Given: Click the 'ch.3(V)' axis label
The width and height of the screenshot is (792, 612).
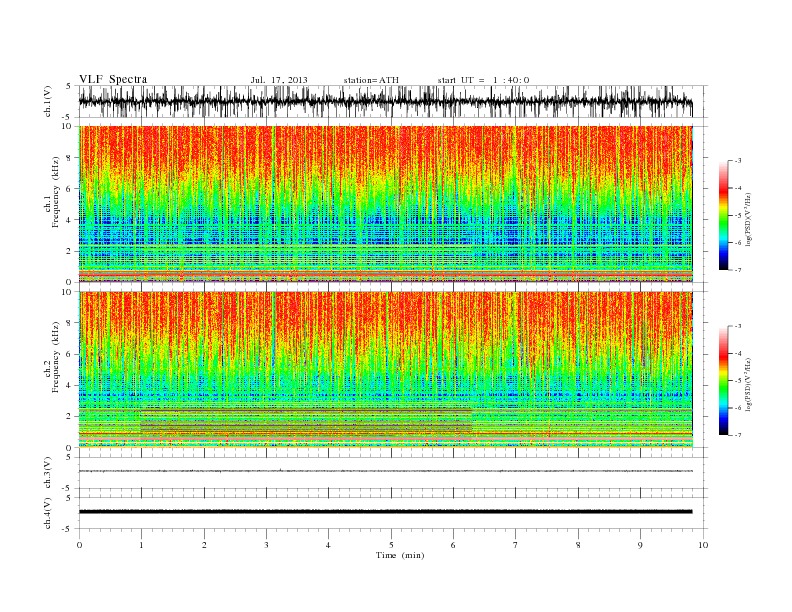Looking at the screenshot, I should 47,473.
